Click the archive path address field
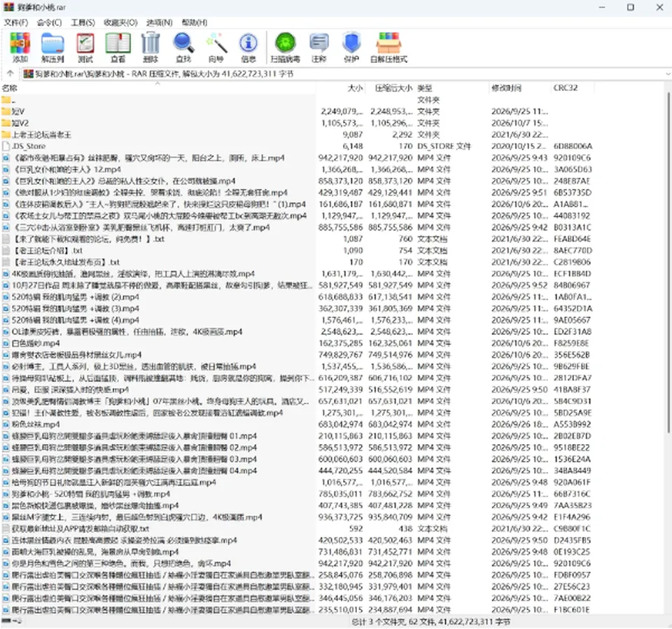Viewport: 672px width, 629px height. (x=345, y=74)
